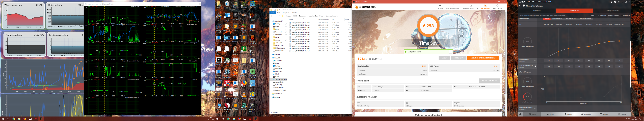
Task: Open VLC media player desktop icon
Action: 244,96
